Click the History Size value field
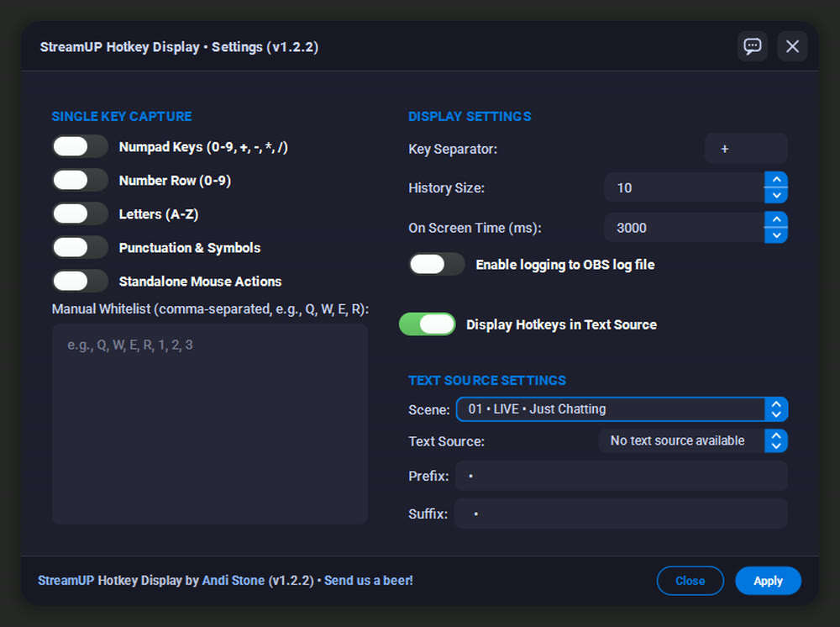 [x=684, y=187]
